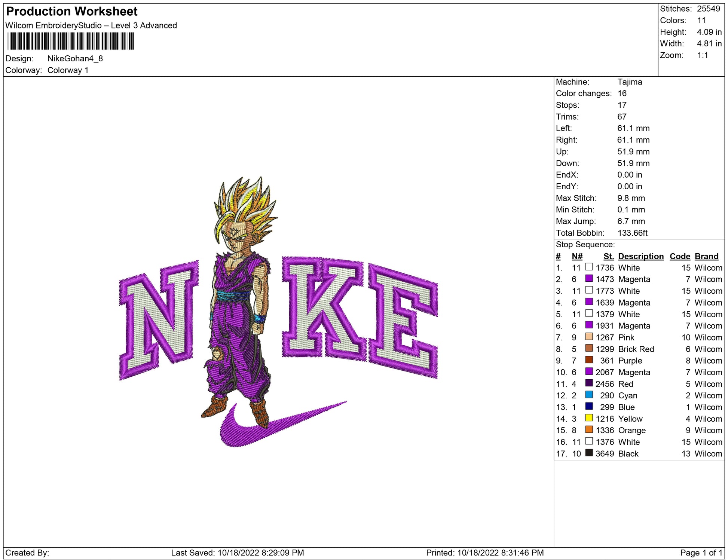The image size is (728, 560).
Task: Select the blue swatch in stop 13
Action: (589, 406)
